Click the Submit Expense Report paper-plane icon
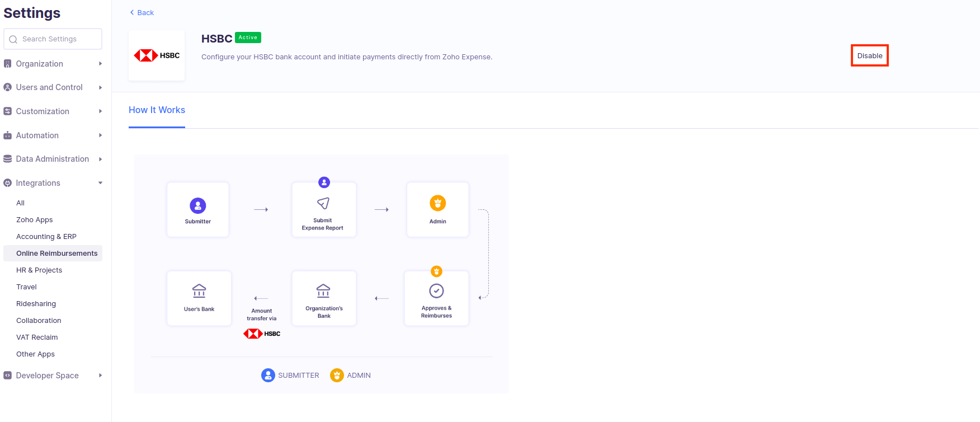980x422 pixels. click(323, 203)
